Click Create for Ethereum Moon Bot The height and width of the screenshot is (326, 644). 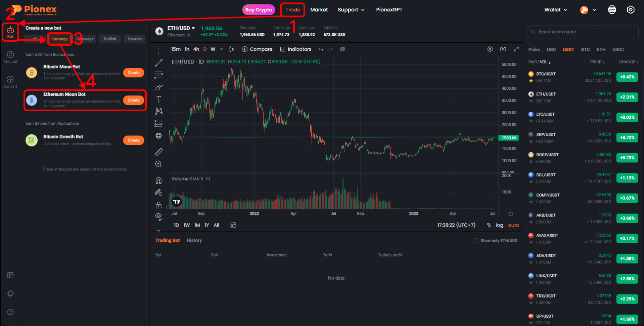[x=133, y=100]
